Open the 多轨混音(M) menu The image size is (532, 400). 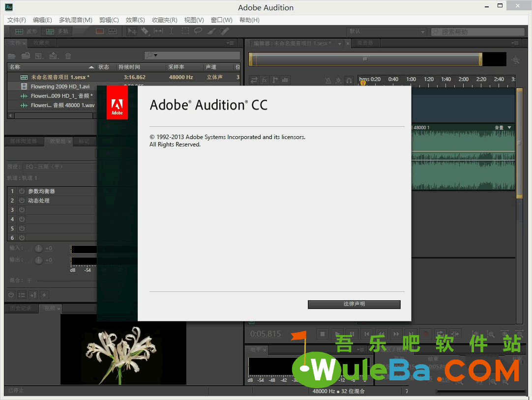point(76,20)
